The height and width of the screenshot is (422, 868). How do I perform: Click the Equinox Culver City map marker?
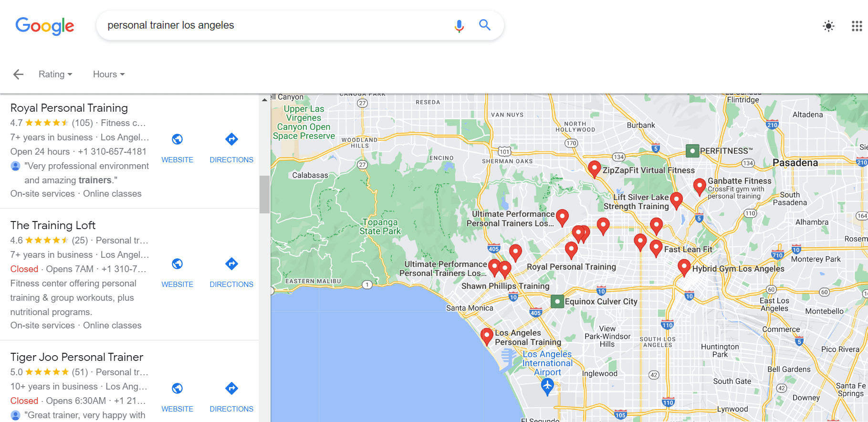557,302
